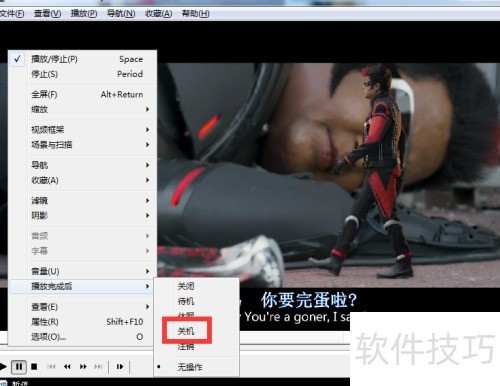Open the 收藏(A) menu in the menu bar
The width and height of the screenshot is (500, 386).
tap(158, 14)
